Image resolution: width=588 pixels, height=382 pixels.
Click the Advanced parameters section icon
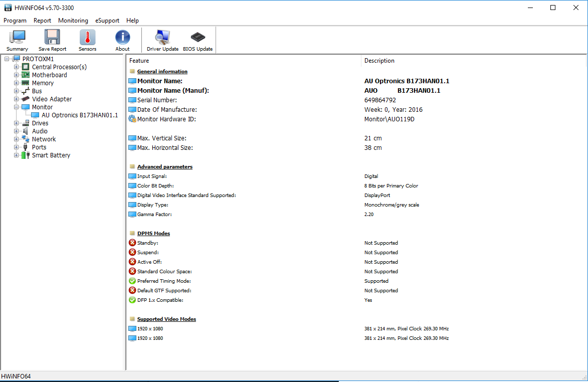(x=132, y=166)
